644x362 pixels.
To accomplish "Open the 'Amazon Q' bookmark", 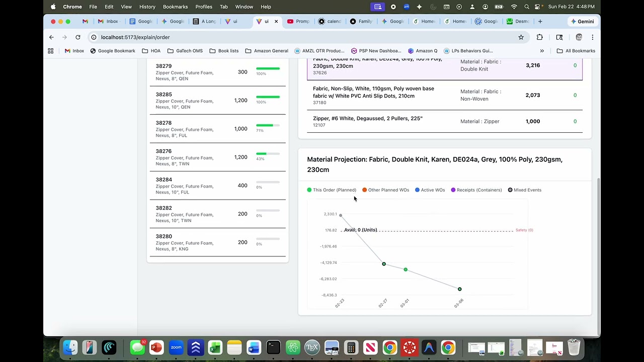I will [422, 51].
